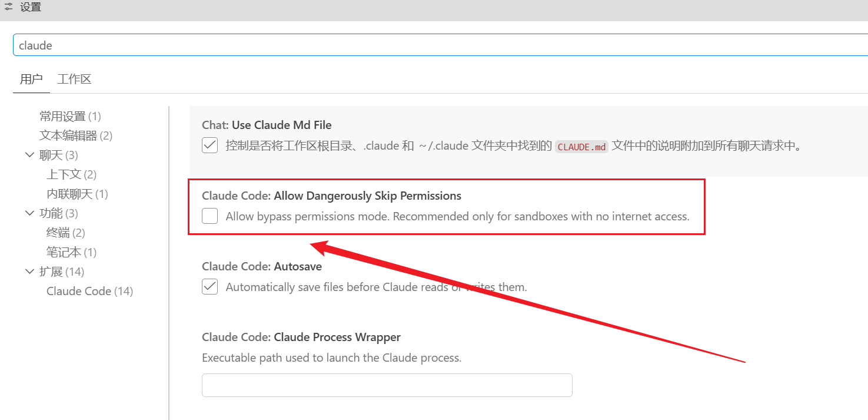Viewport: 868px width, 420px height.
Task: Open the 内联聊天 (1) subcategory
Action: (77, 194)
